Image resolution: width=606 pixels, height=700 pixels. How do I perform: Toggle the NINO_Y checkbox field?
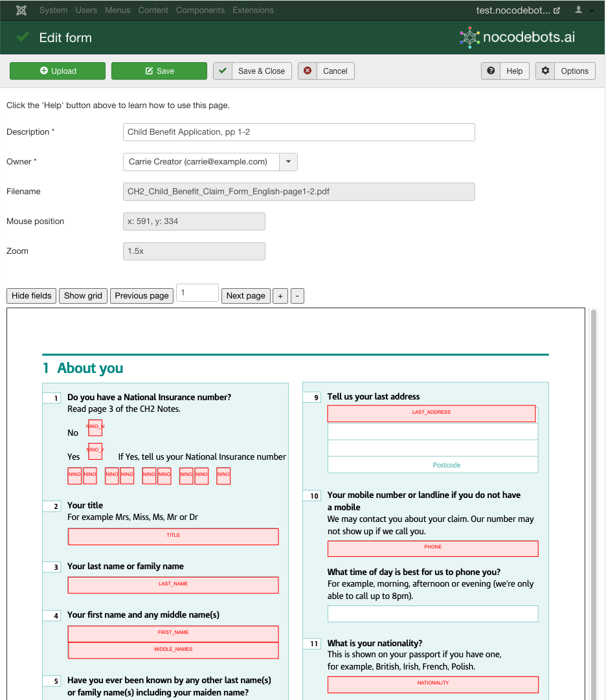pyautogui.click(x=95, y=451)
